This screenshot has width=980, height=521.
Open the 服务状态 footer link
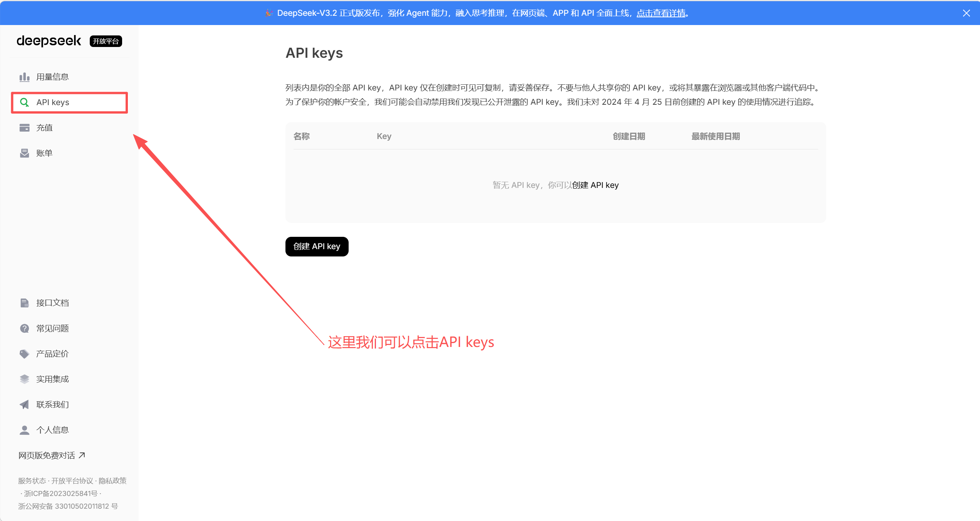[32, 481]
